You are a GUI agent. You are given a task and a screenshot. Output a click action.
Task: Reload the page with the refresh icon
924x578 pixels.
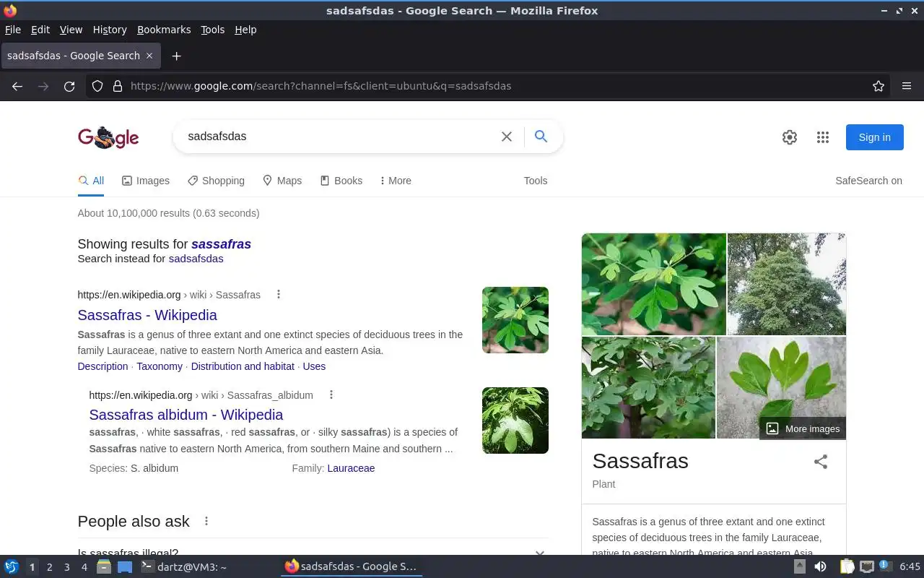[69, 86]
